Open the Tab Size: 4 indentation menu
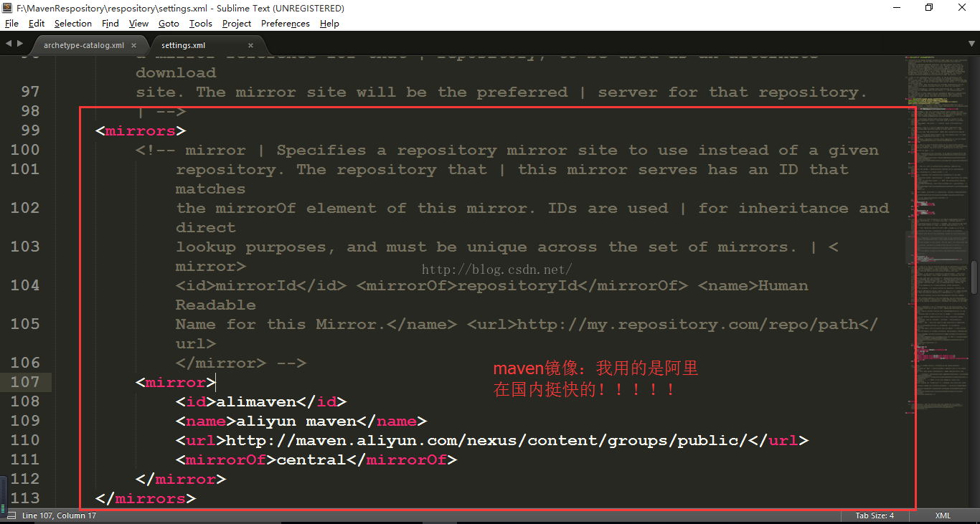980x524 pixels. tap(875, 516)
